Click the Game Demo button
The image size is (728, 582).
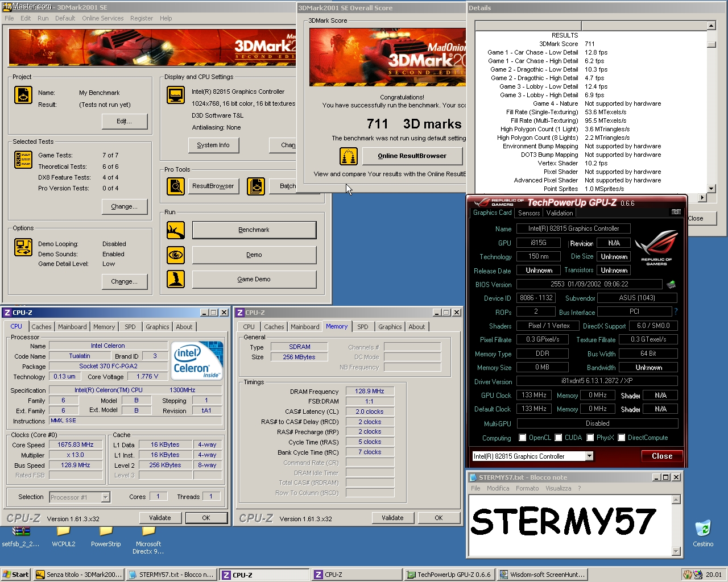(254, 279)
